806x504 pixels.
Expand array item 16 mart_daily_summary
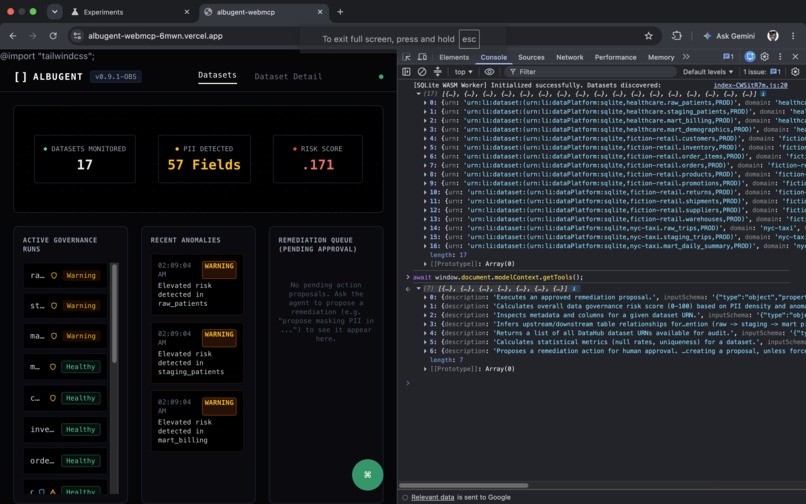[425, 246]
